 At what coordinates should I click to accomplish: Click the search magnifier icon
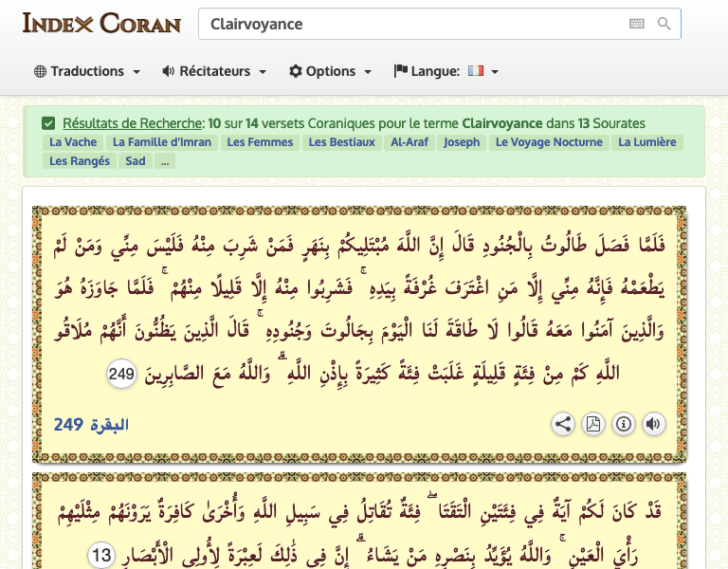[664, 24]
